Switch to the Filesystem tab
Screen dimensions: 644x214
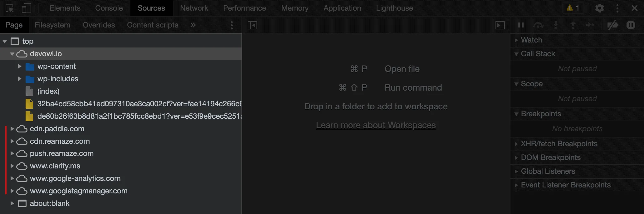(x=52, y=25)
